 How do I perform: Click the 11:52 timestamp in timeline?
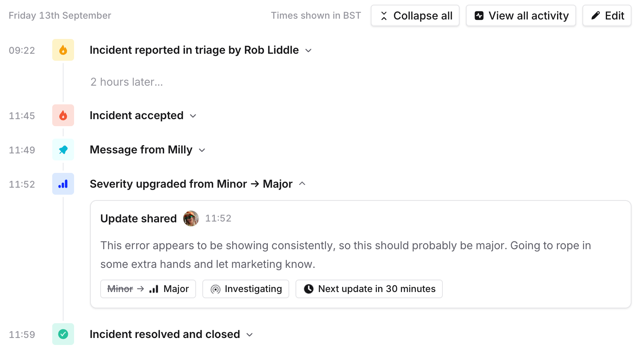point(22,184)
